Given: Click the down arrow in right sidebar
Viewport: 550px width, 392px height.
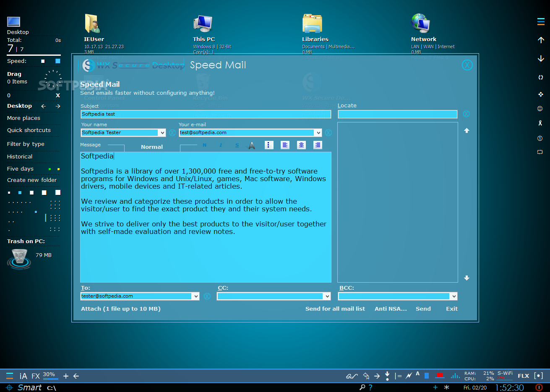Looking at the screenshot, I should click(541, 59).
